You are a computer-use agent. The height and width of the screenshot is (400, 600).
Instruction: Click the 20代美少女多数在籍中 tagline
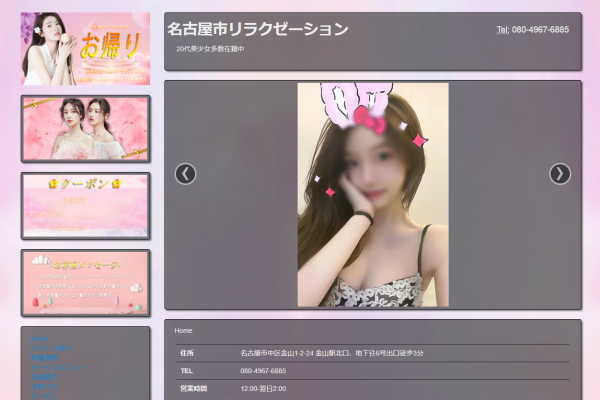(x=210, y=48)
